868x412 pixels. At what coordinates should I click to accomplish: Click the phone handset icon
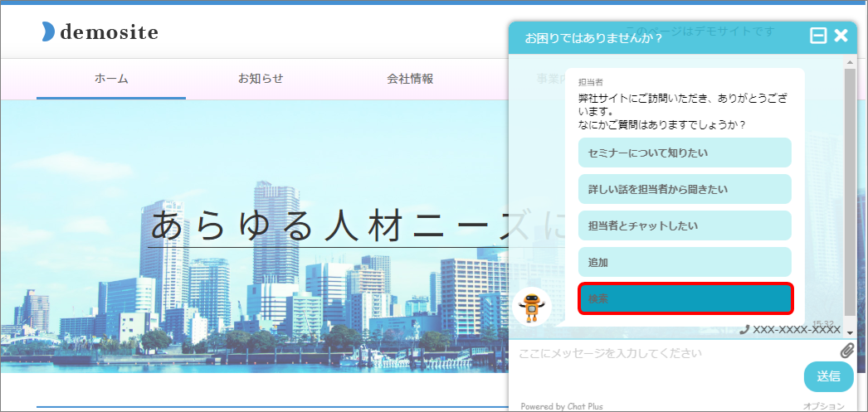pyautogui.click(x=744, y=330)
